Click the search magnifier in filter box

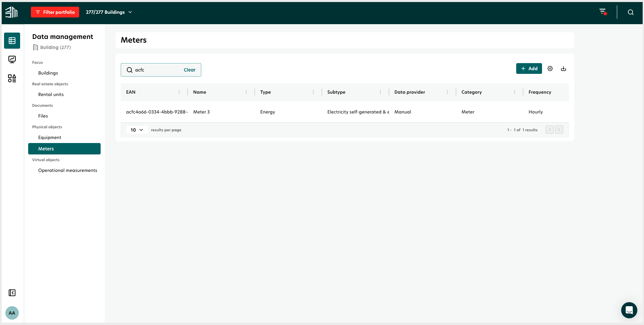129,70
